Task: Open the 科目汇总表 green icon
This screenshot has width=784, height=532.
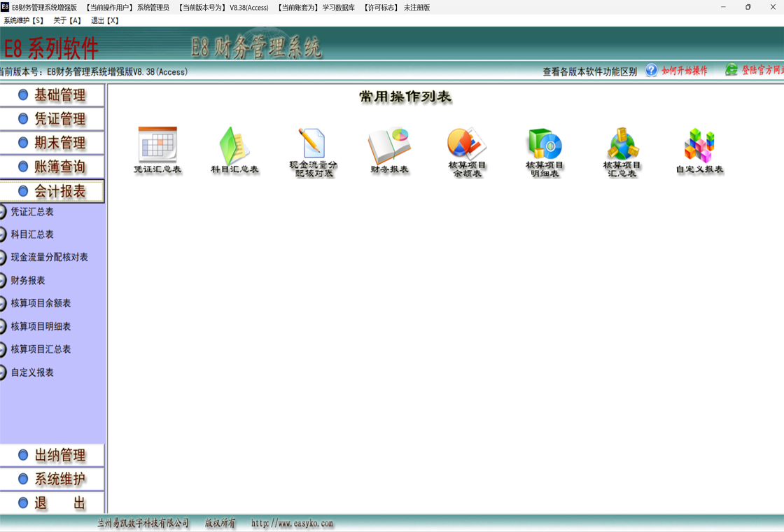Action: coord(234,145)
